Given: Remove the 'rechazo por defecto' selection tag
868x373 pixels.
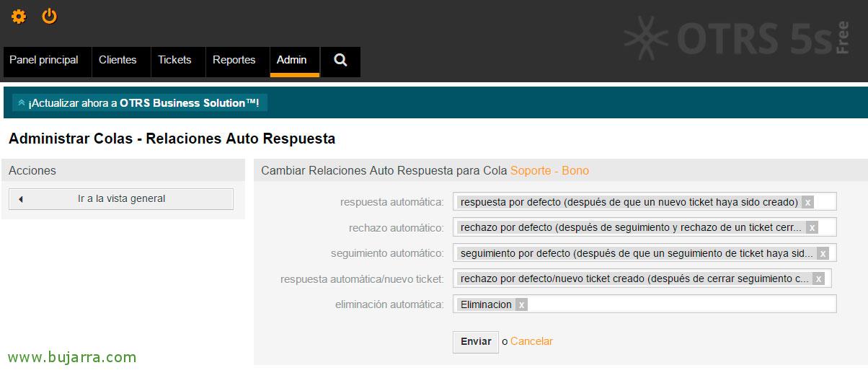Looking at the screenshot, I should coord(812,227).
